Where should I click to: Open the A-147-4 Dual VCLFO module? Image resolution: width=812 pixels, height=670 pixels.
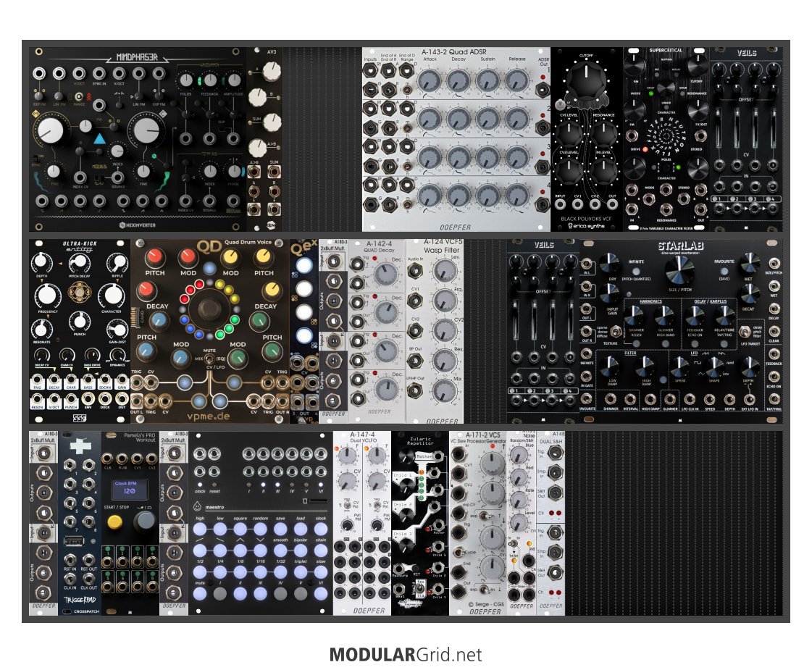click(x=362, y=524)
